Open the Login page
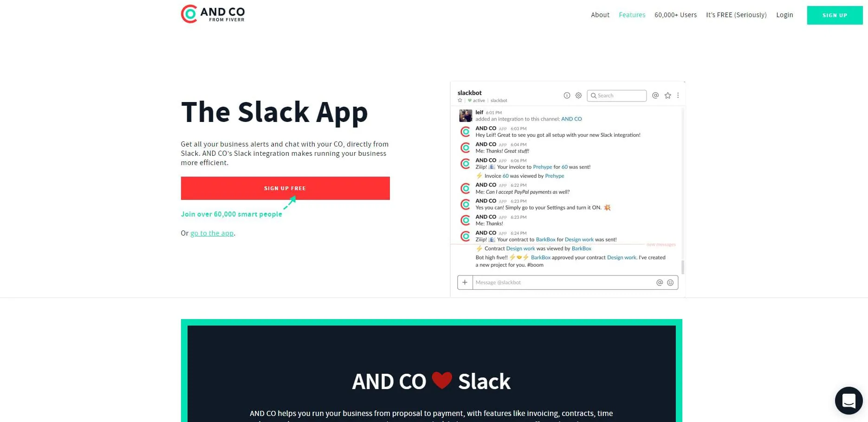 tap(784, 15)
